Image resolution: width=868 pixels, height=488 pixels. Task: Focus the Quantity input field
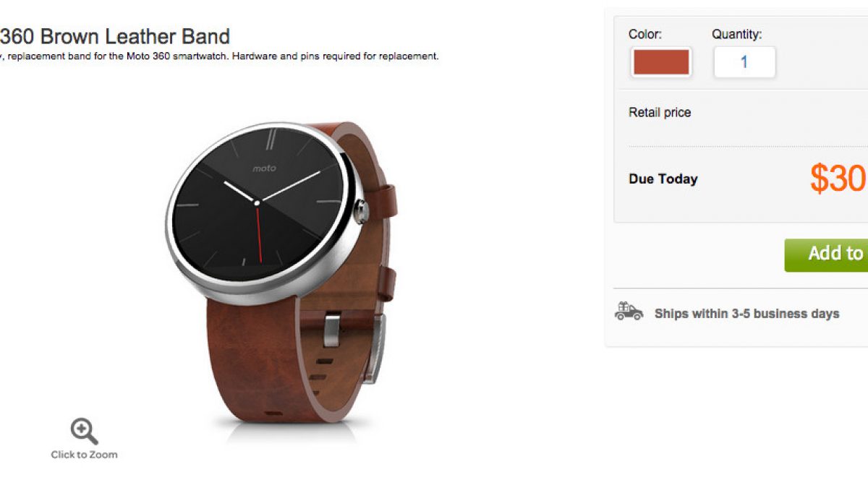[744, 62]
